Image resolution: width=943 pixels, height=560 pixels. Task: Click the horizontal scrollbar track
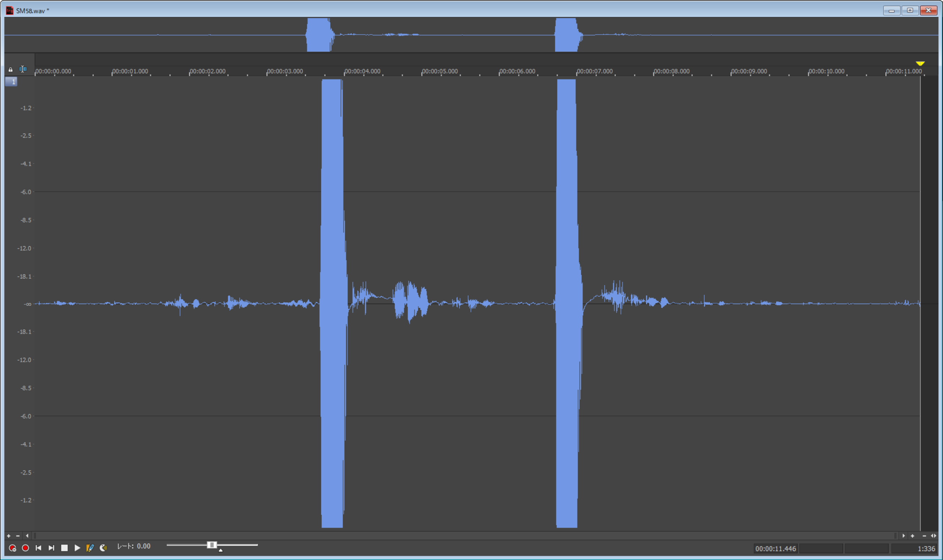click(x=465, y=536)
